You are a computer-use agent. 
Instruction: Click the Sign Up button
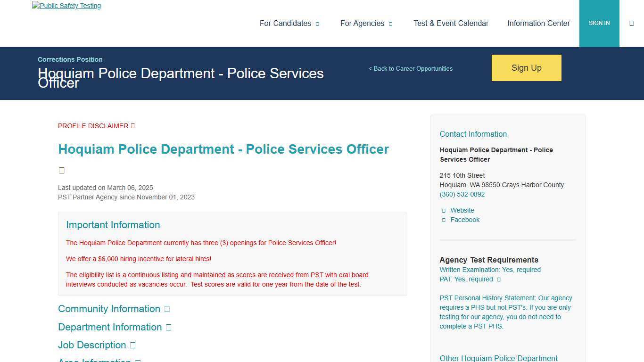[x=526, y=67]
